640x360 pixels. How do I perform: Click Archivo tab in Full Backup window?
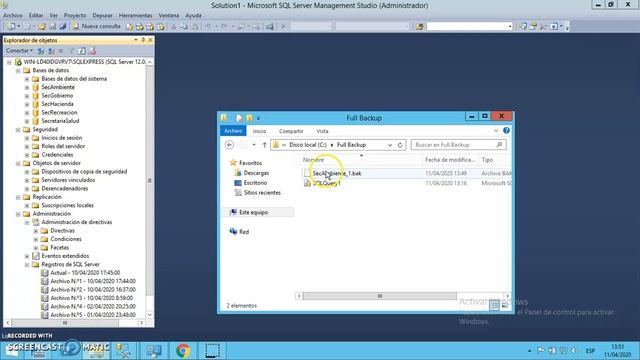point(233,131)
